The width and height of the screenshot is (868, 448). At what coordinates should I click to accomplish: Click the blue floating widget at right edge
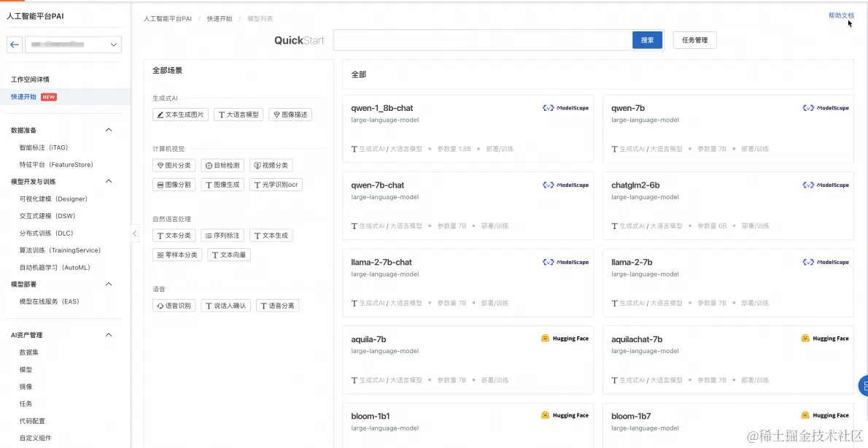pos(863,386)
